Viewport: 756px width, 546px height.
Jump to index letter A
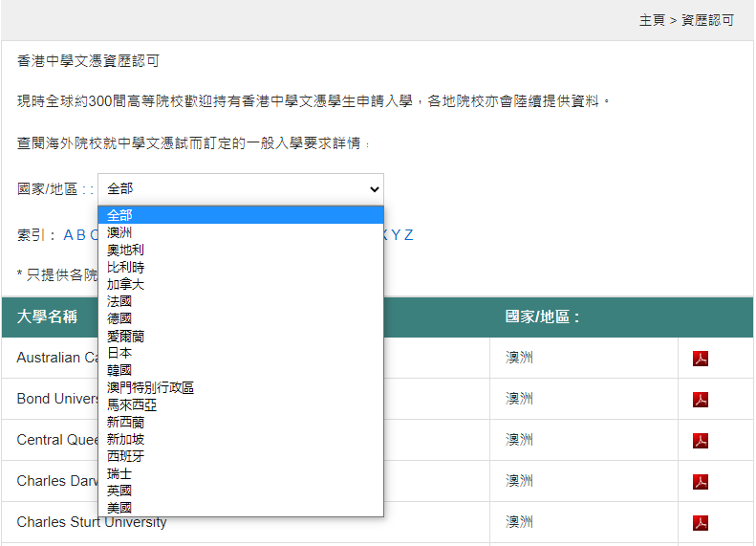pyautogui.click(x=68, y=235)
